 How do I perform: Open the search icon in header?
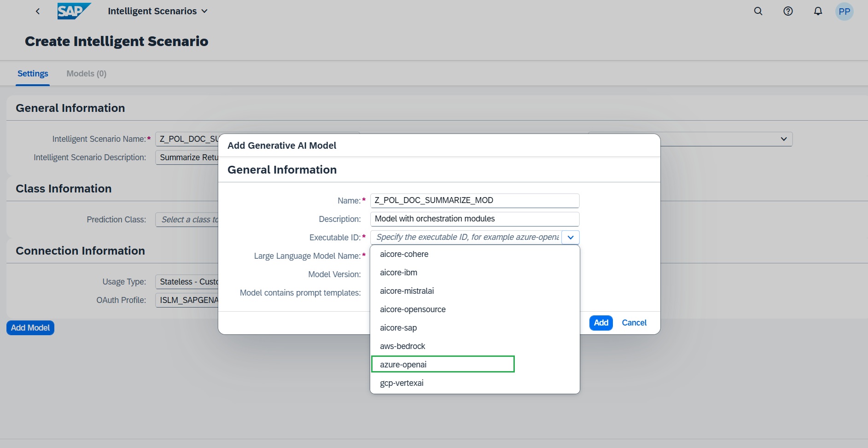(758, 12)
